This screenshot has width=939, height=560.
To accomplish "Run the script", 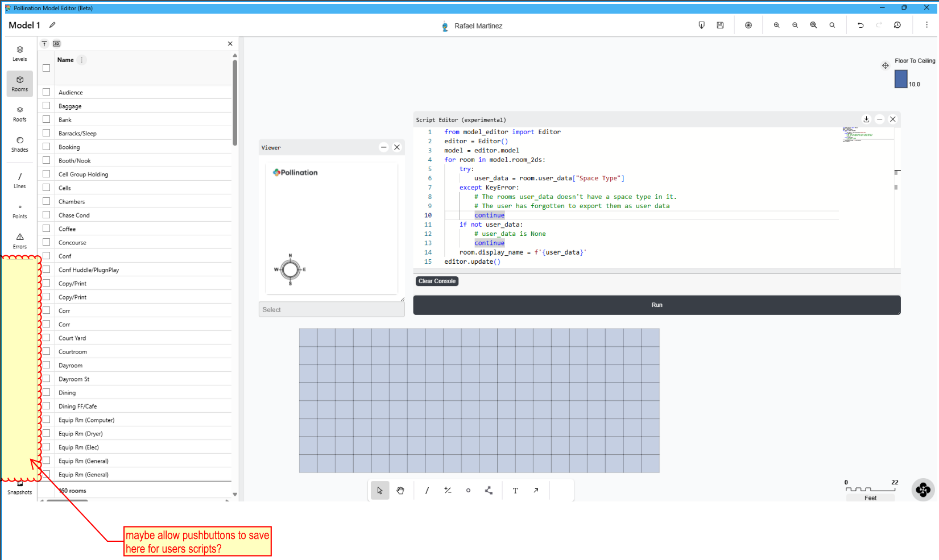I will (657, 305).
